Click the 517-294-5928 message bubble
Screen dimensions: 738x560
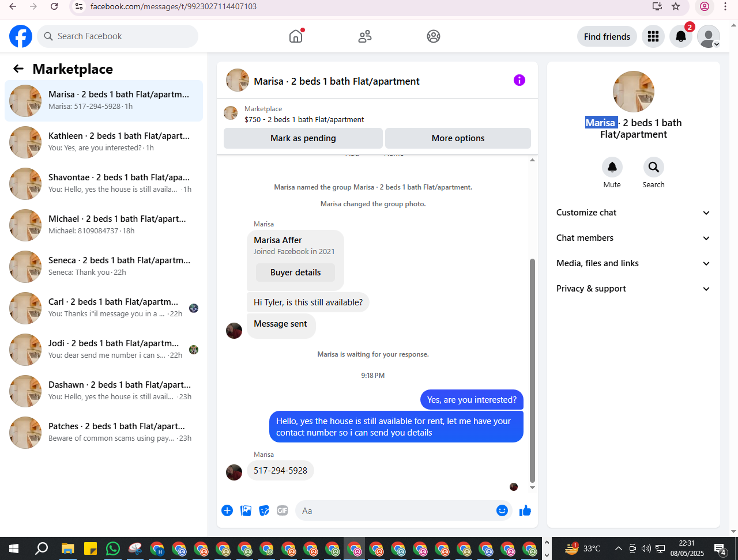(281, 471)
